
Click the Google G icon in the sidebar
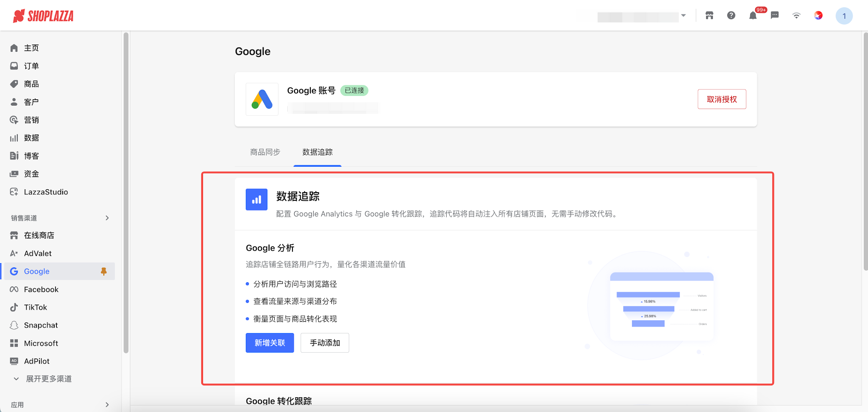pos(14,272)
